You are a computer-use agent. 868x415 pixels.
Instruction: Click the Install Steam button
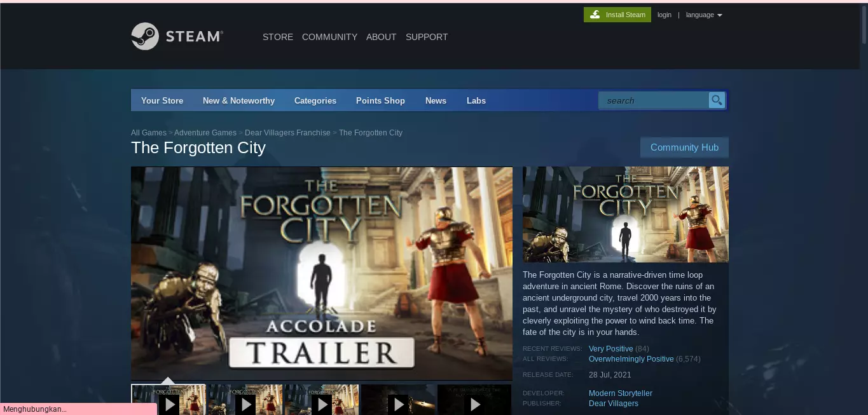point(617,15)
